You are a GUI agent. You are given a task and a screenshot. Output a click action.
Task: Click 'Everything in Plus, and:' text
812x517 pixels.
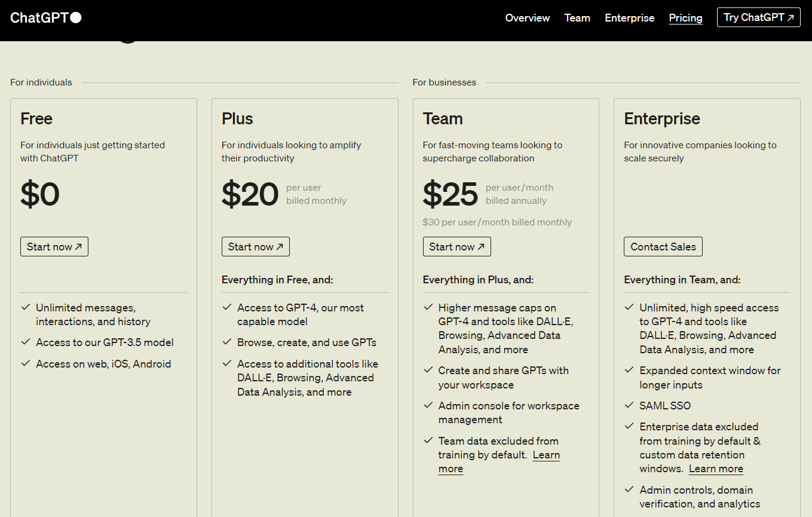pos(478,280)
